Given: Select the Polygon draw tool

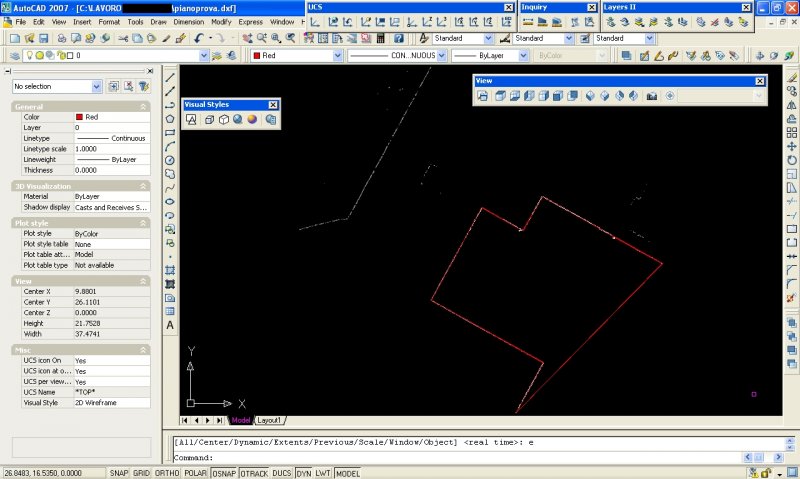Looking at the screenshot, I should pyautogui.click(x=170, y=119).
